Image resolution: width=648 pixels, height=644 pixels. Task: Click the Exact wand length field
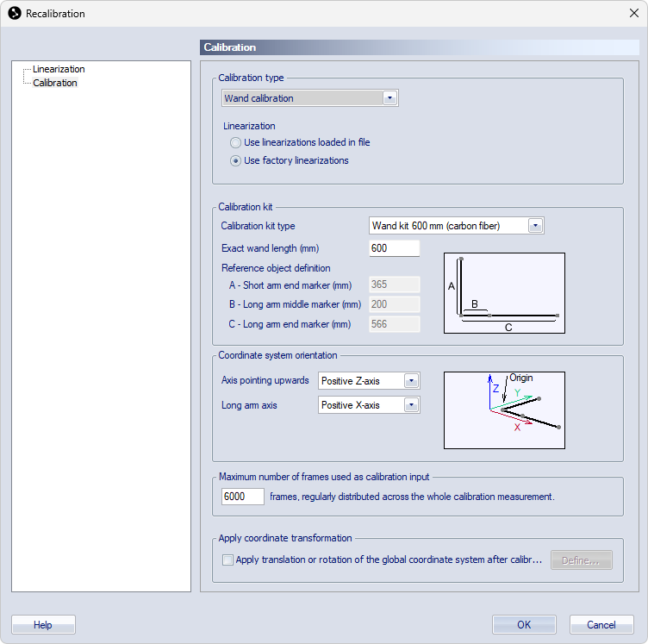coord(394,248)
